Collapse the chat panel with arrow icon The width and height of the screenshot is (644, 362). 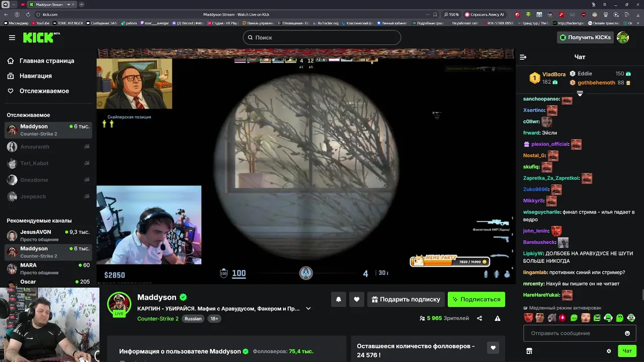[523, 57]
